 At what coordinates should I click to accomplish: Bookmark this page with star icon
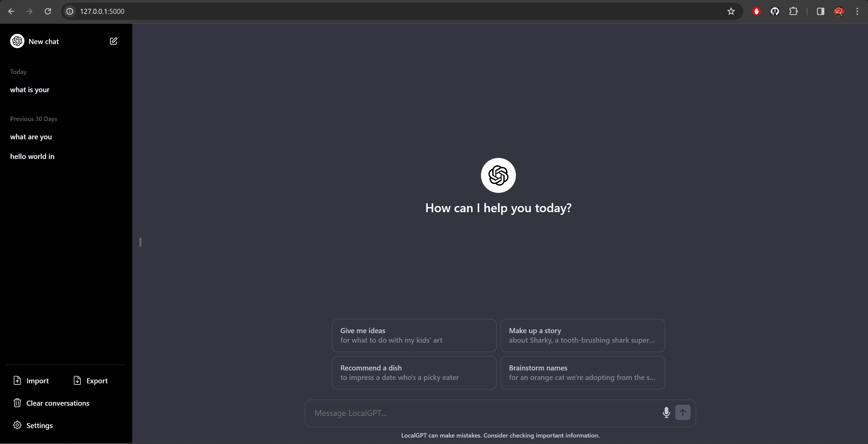731,12
